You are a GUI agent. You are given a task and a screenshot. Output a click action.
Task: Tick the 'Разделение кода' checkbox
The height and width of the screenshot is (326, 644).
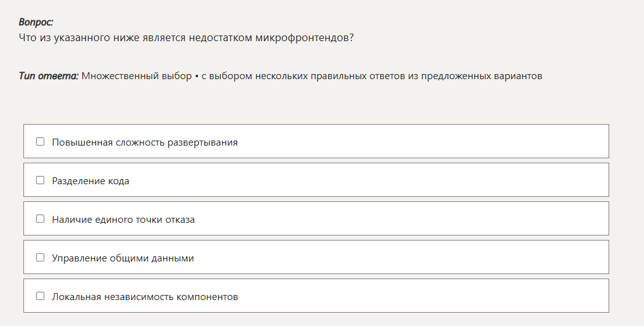pyautogui.click(x=40, y=180)
